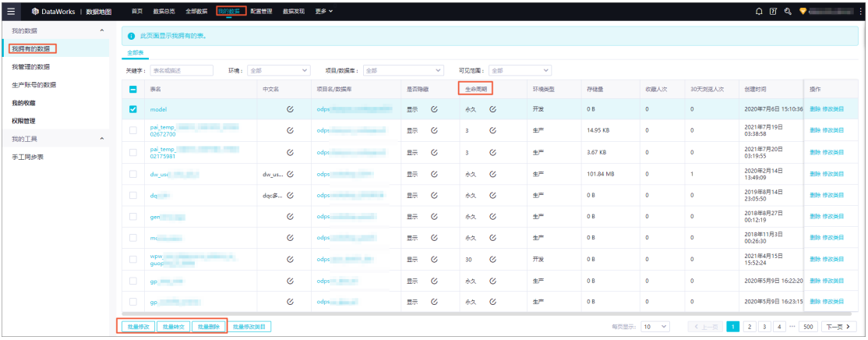Screen dimensions: 868x340
Task: Open 生产账号的数据 in the sidebar
Action: (x=34, y=85)
